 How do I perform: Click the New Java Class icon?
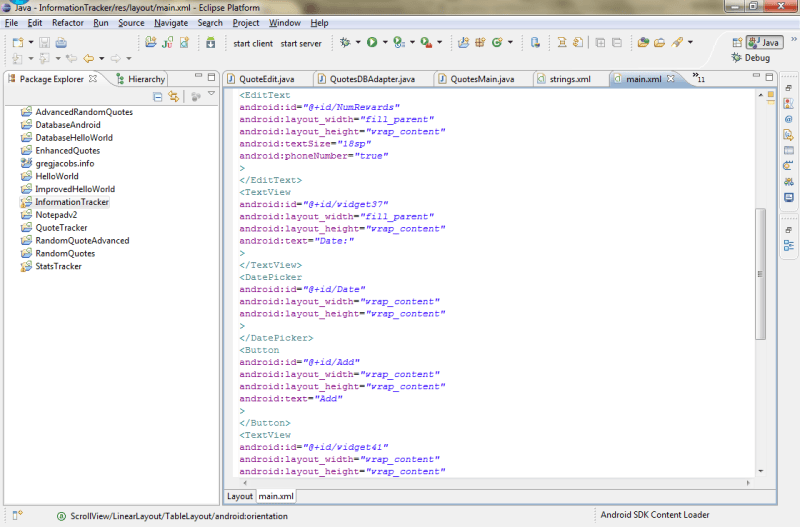[497, 42]
